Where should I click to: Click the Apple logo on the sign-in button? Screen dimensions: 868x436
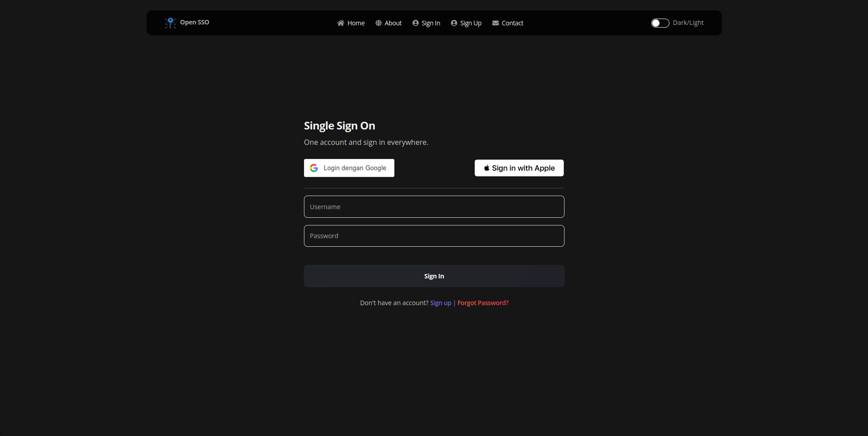[486, 168]
